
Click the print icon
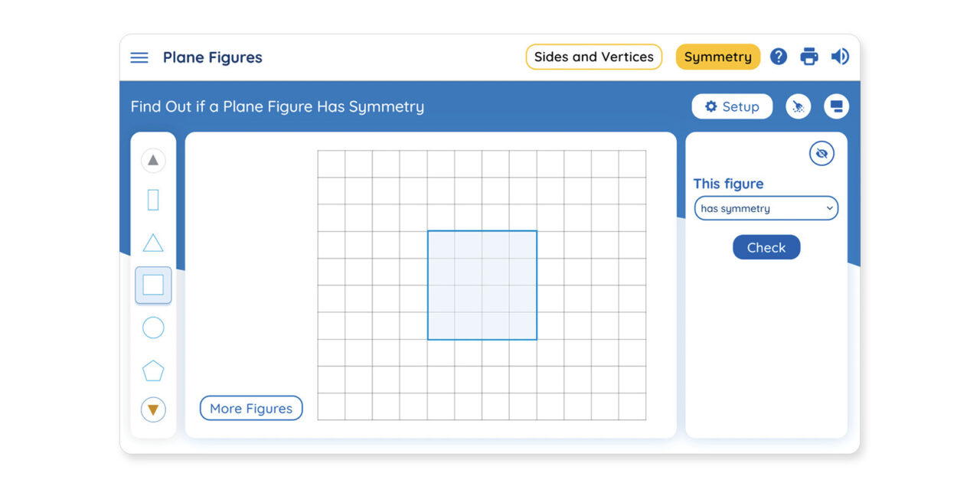809,57
